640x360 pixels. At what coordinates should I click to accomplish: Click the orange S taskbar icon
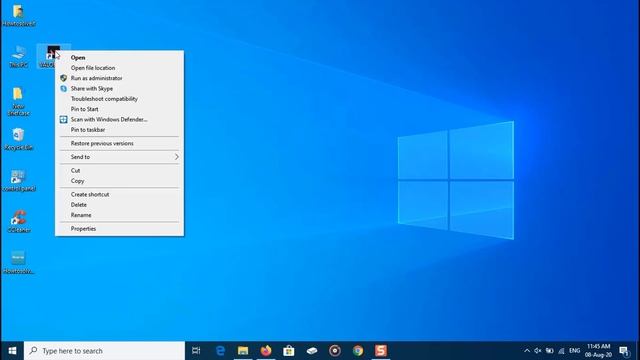[381, 351]
